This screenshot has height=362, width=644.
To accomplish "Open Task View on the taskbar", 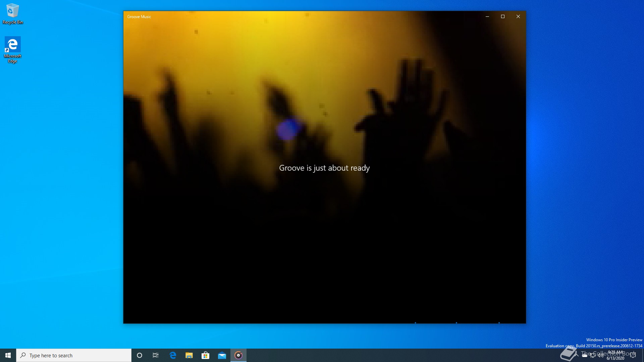I will click(156, 355).
